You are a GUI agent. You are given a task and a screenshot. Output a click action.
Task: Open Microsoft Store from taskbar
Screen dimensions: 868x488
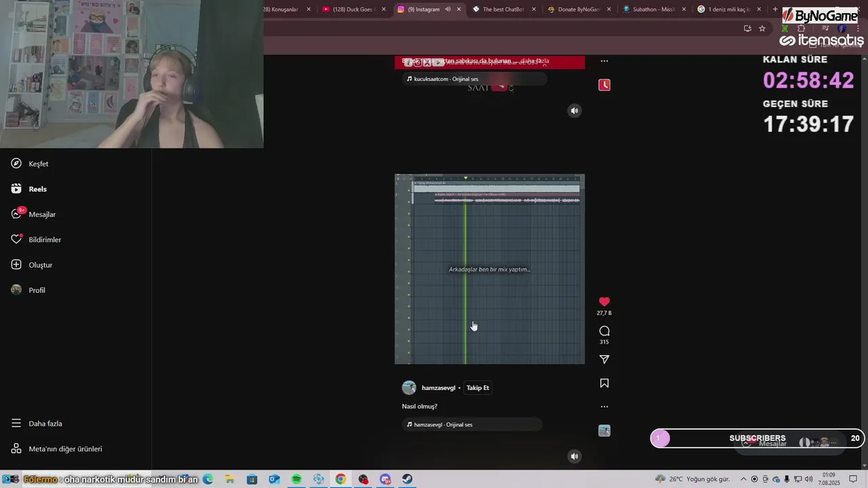click(x=252, y=479)
